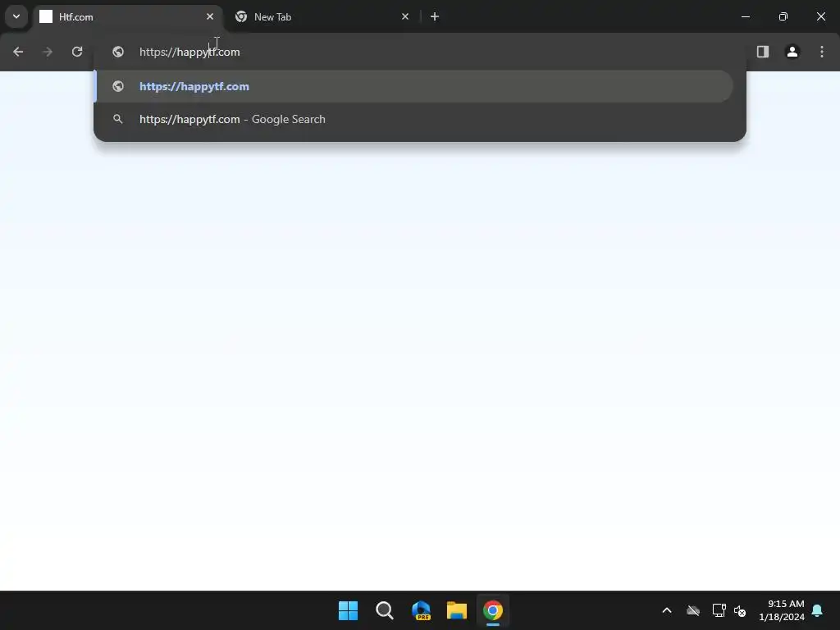Open the Chrome profile menu
The image size is (840, 630).
coord(792,52)
